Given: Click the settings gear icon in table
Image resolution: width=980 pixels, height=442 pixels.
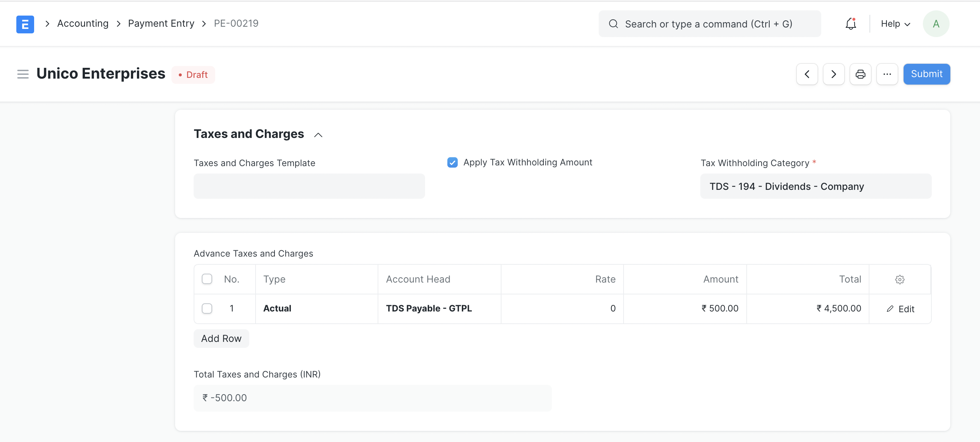Looking at the screenshot, I should tap(900, 280).
